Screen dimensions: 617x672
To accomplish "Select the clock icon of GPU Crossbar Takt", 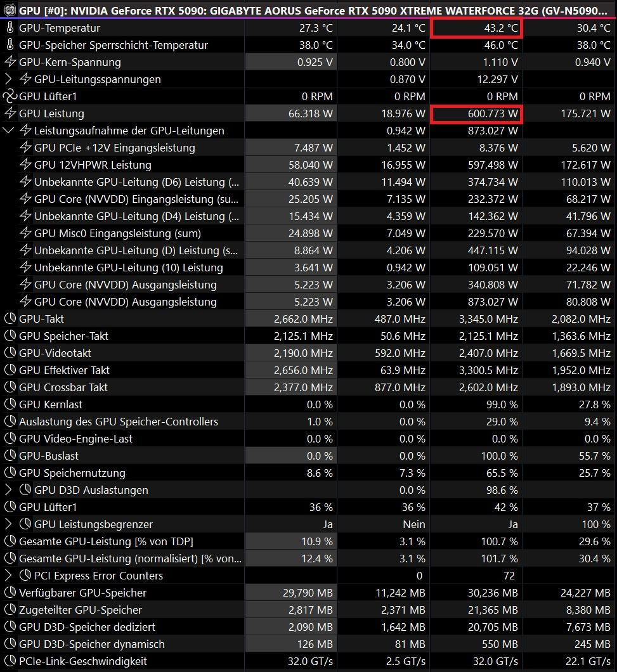I will [x=10, y=387].
